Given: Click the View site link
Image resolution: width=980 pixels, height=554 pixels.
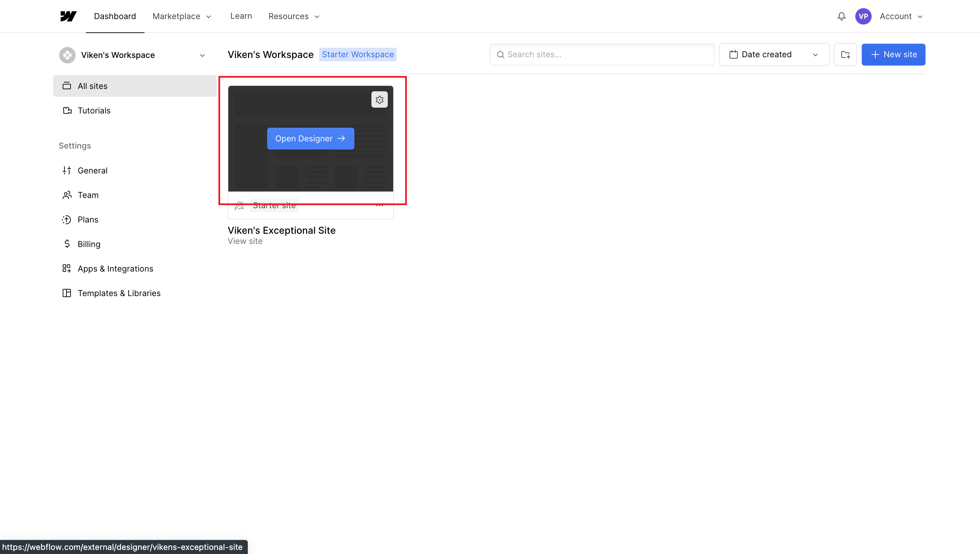Looking at the screenshot, I should click(245, 241).
